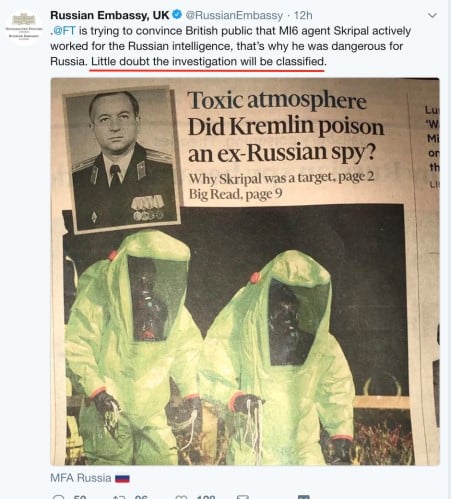451x499 pixels.
Task: Open the attached newspaper photo
Action: pos(245,271)
